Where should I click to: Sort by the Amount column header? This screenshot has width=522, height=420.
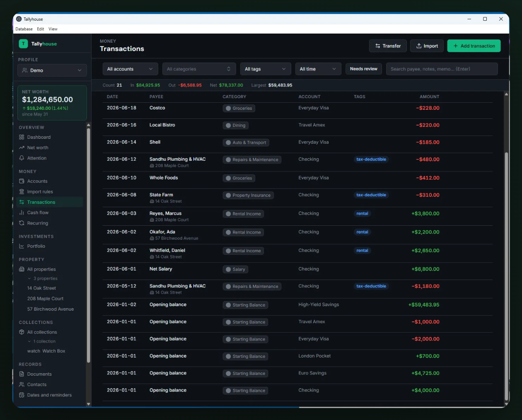pyautogui.click(x=429, y=97)
